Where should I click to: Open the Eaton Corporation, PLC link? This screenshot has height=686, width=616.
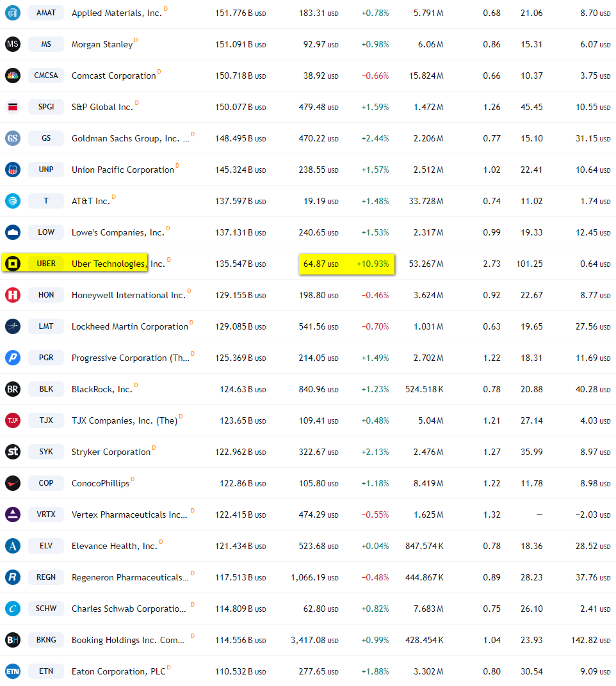pyautogui.click(x=118, y=671)
